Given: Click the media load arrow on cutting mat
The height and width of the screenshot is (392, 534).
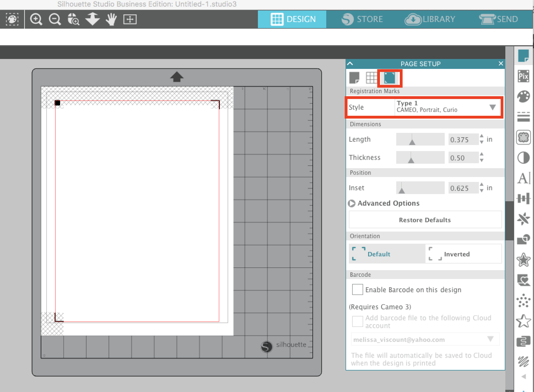Looking at the screenshot, I should [177, 77].
